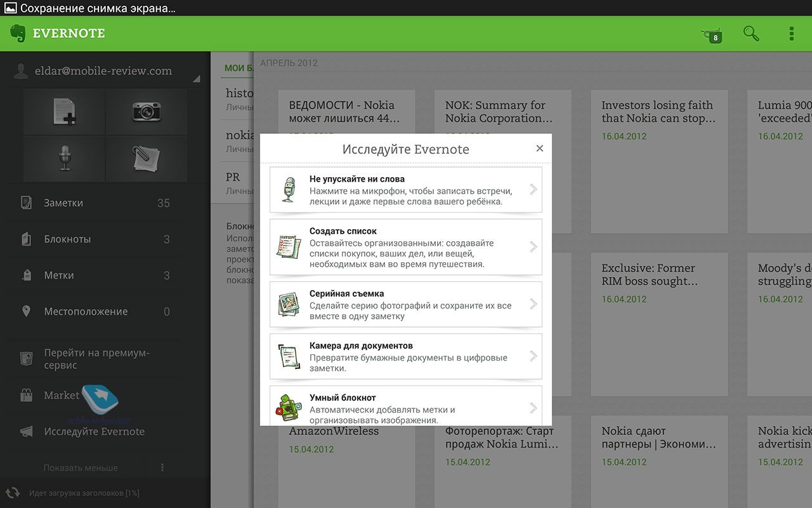Image resolution: width=812 pixels, height=508 pixels.
Task: Open the notifications icon with badge 8
Action: click(711, 35)
